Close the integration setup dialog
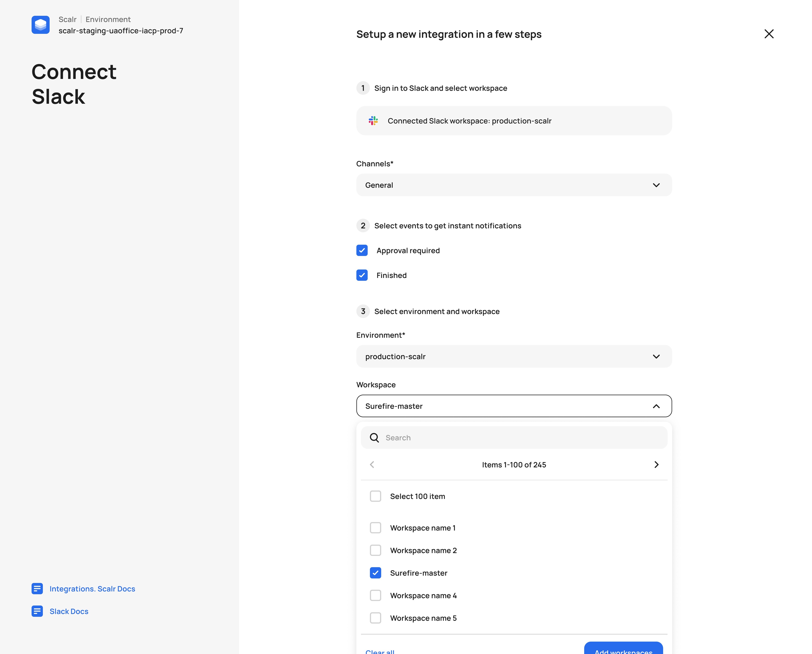 coord(769,34)
